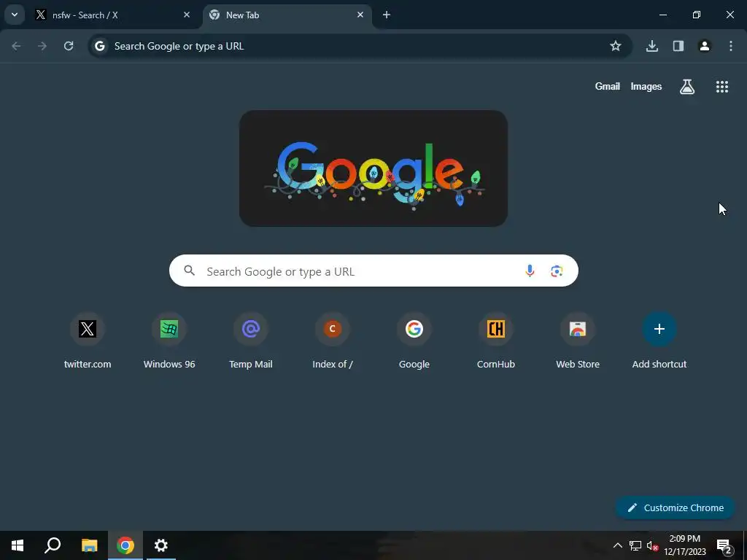The width and height of the screenshot is (747, 560).
Task: Click the browser back arrow
Action: [16, 46]
